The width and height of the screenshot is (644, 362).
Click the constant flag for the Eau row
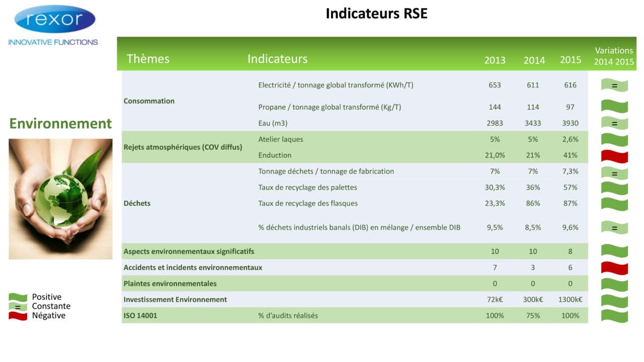(614, 123)
